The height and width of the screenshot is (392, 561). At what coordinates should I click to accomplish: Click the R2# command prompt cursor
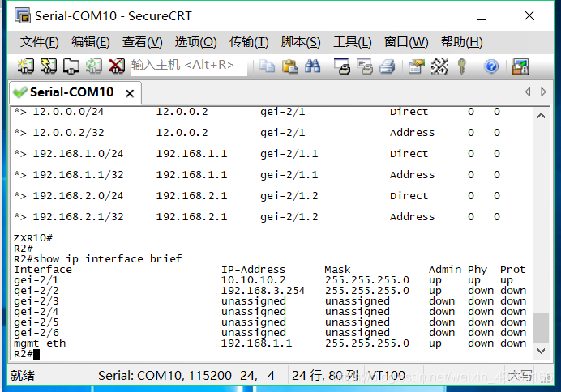pyautogui.click(x=36, y=354)
